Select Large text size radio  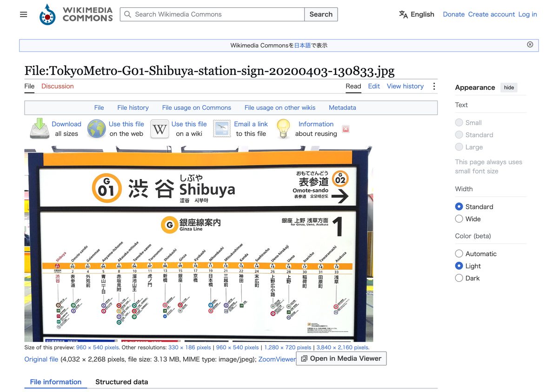point(459,146)
